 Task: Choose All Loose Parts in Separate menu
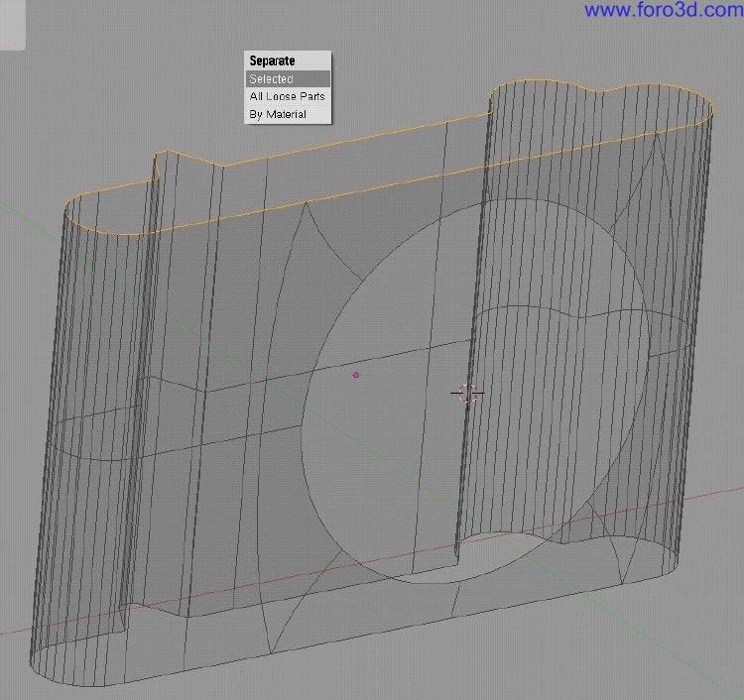pyautogui.click(x=288, y=96)
